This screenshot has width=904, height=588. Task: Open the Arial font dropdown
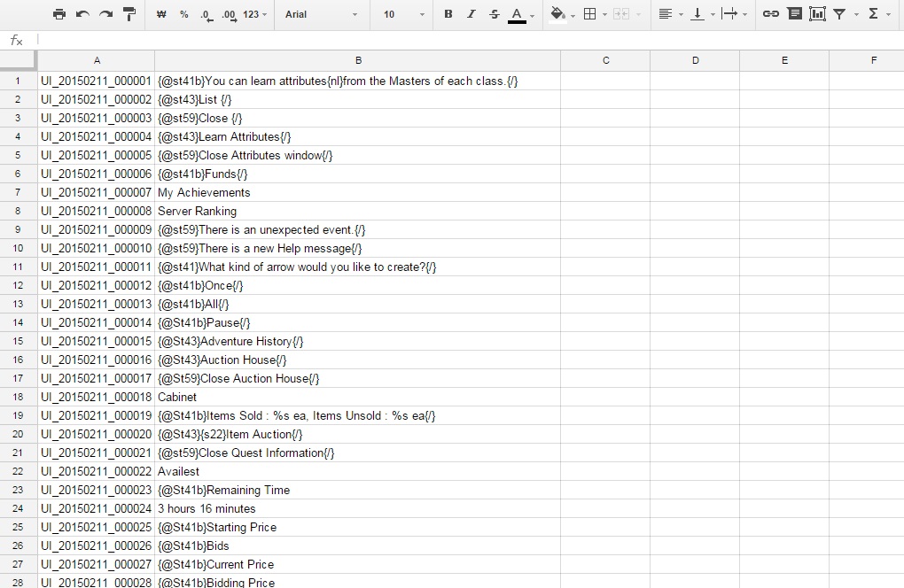point(321,14)
